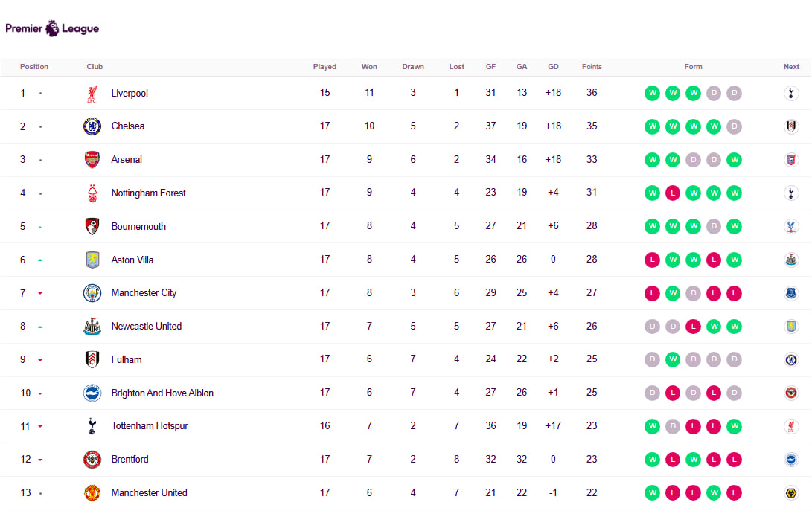Click the Liverpool club crest

click(92, 94)
